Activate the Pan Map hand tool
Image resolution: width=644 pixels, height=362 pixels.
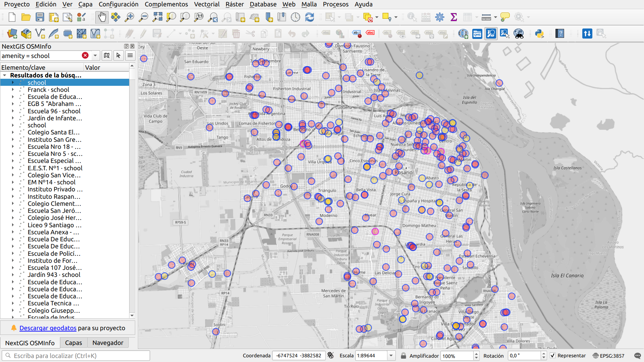(x=102, y=17)
